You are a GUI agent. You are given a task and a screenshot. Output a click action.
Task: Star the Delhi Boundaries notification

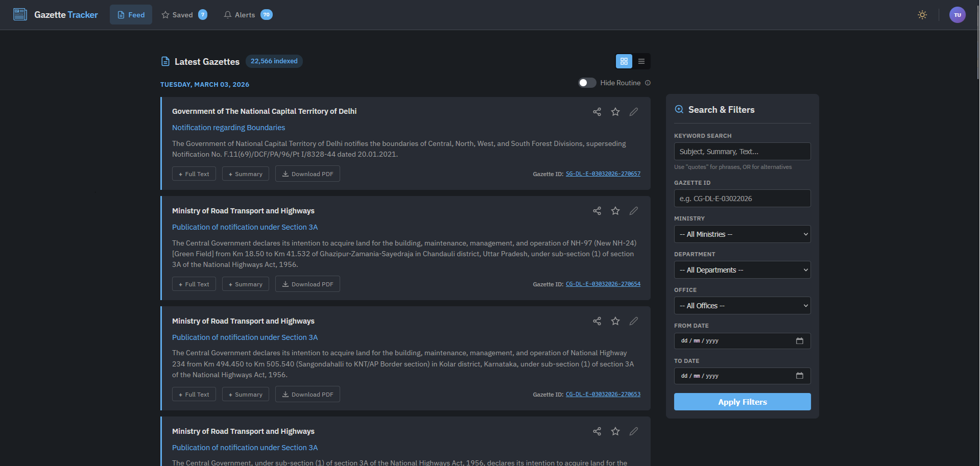click(615, 112)
